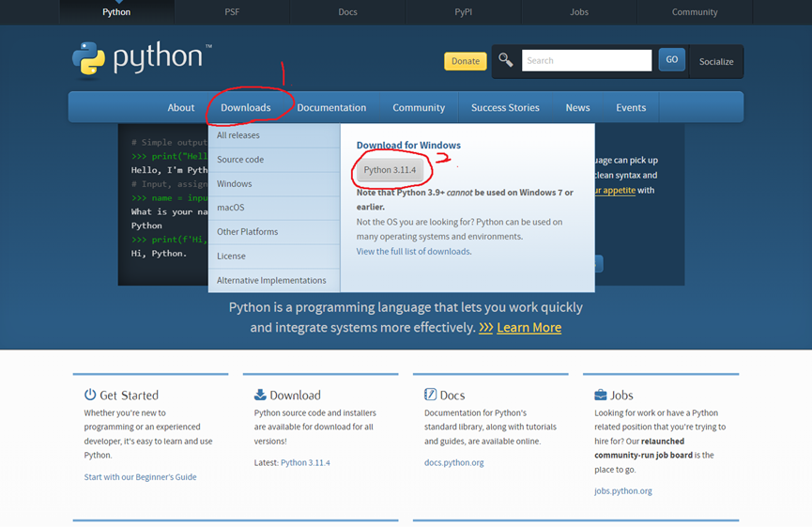Viewport: 812px width, 528px height.
Task: Go to the PyPI top tab
Action: [464, 12]
